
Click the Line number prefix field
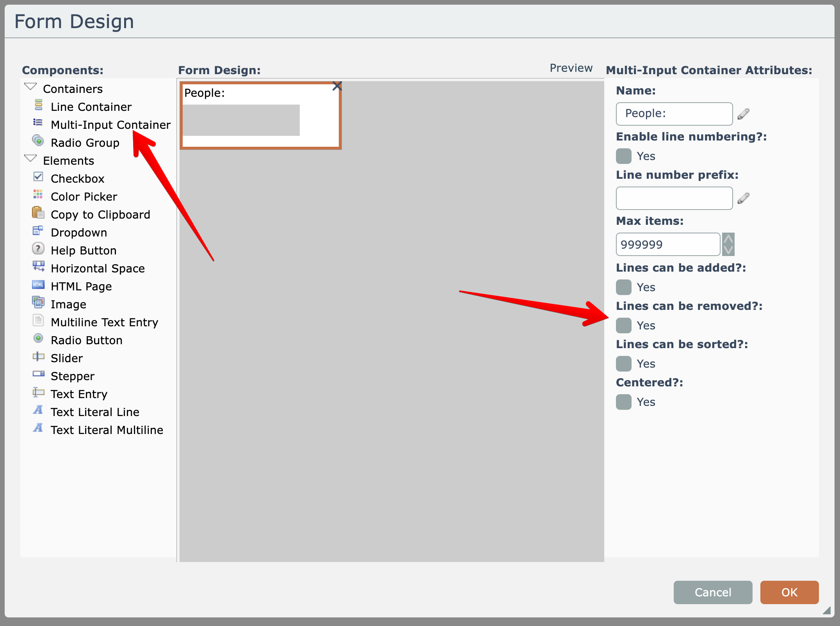point(674,198)
